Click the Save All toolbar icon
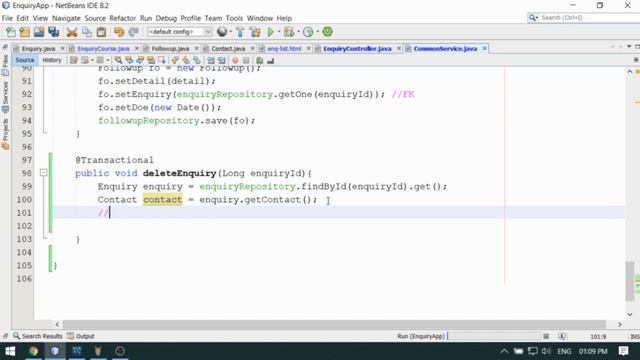The image size is (640, 360). point(53,32)
